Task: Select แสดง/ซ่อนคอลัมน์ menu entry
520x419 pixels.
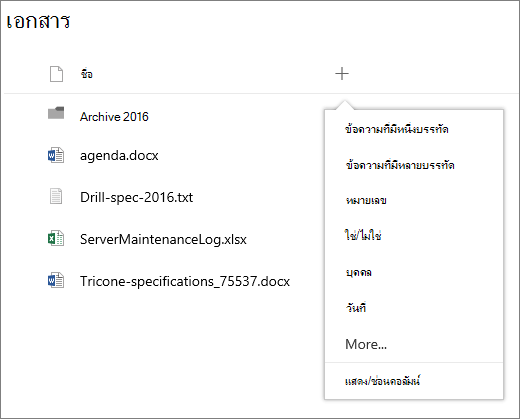Action: [x=382, y=380]
